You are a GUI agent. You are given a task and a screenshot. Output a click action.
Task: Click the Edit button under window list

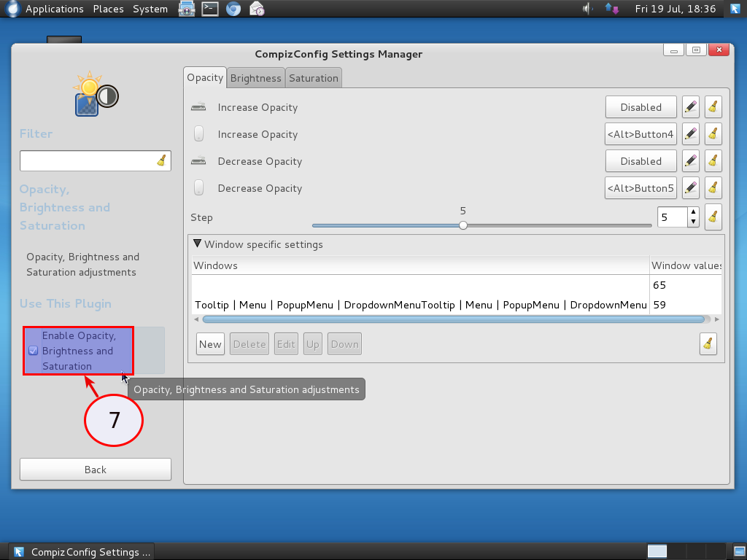[286, 344]
